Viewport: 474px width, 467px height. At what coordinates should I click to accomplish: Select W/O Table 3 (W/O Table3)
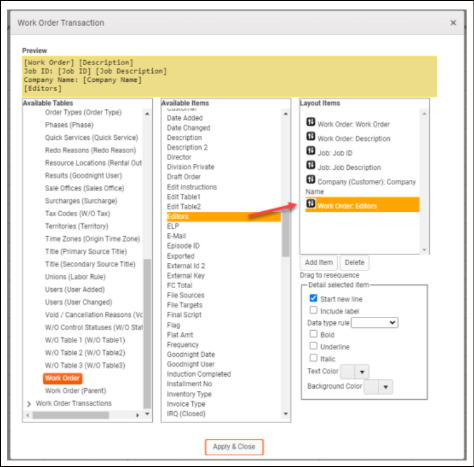click(x=85, y=366)
